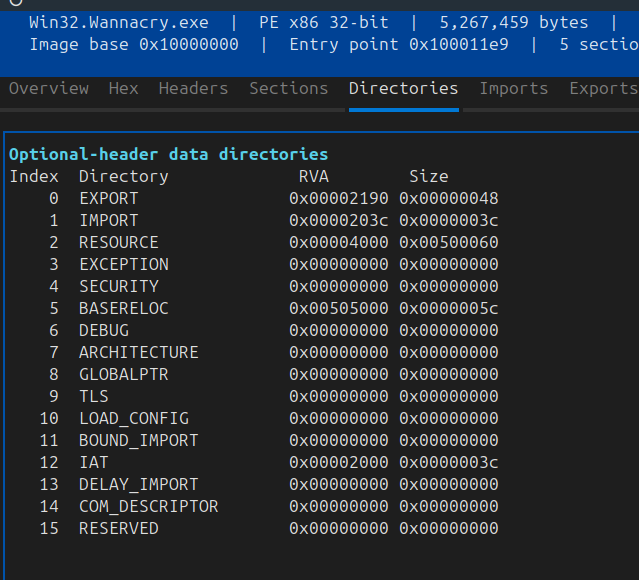Select the EXCEPTION directory row
Viewport: 639px width, 580px height.
point(253,265)
